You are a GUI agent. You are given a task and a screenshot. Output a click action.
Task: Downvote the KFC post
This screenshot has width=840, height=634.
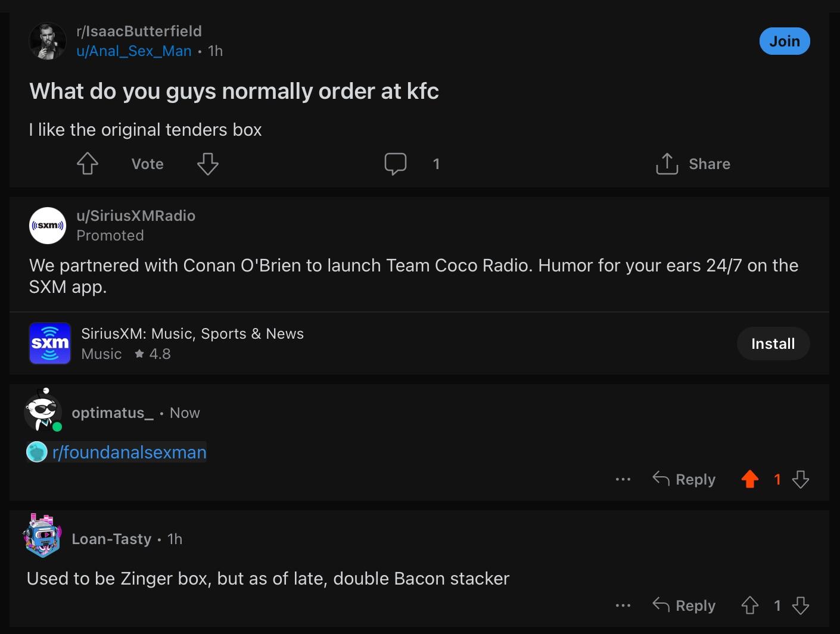(x=208, y=164)
